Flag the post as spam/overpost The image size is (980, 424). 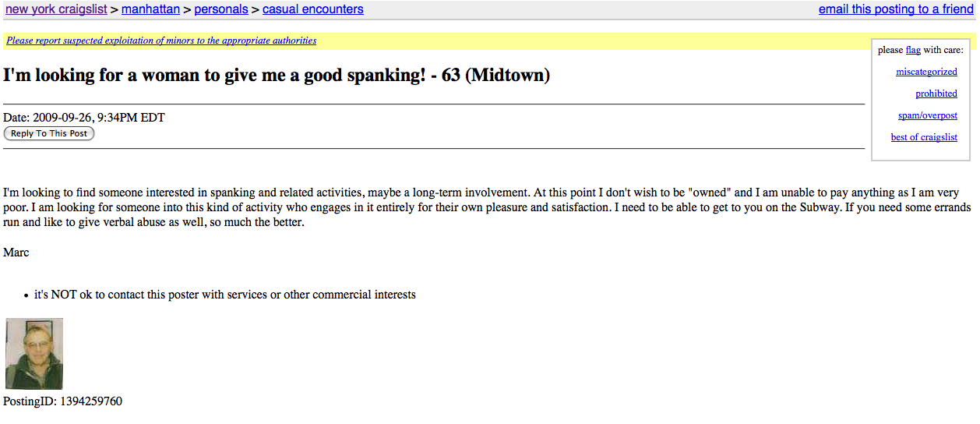point(927,115)
